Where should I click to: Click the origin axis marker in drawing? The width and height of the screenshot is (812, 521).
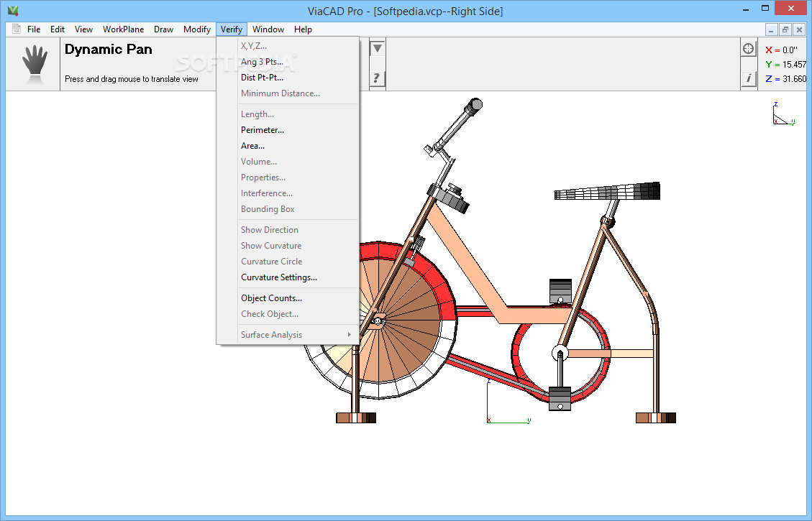click(x=508, y=402)
